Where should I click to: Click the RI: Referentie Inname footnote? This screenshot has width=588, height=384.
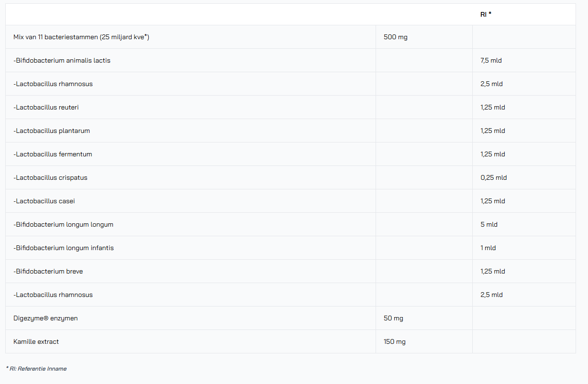click(x=36, y=369)
